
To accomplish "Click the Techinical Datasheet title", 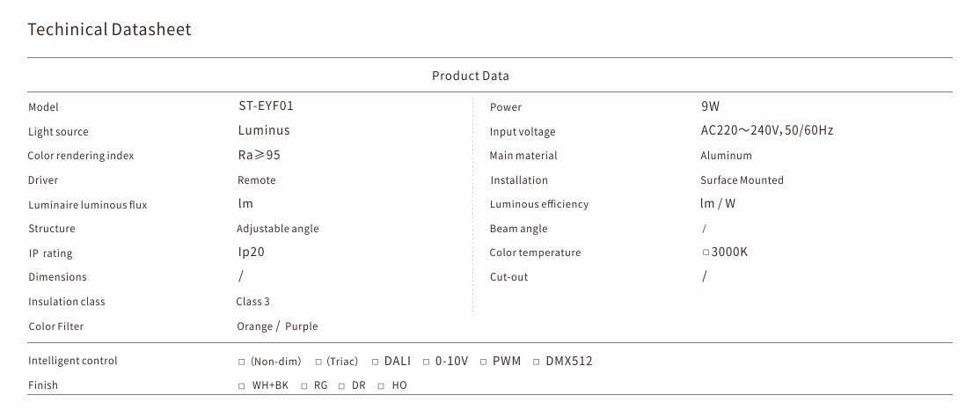I will click(109, 30).
